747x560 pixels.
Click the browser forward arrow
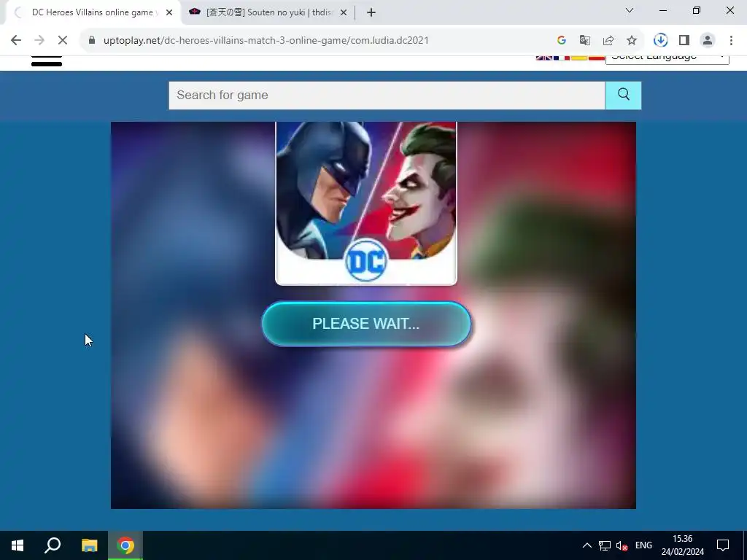point(39,41)
